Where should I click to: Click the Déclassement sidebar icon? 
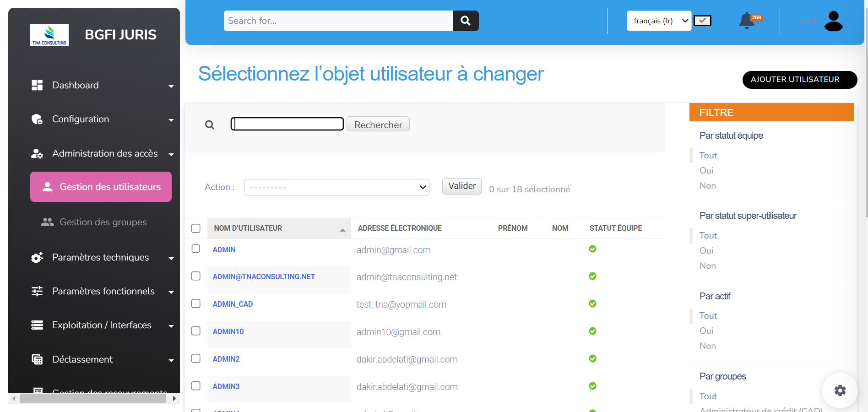pos(37,359)
